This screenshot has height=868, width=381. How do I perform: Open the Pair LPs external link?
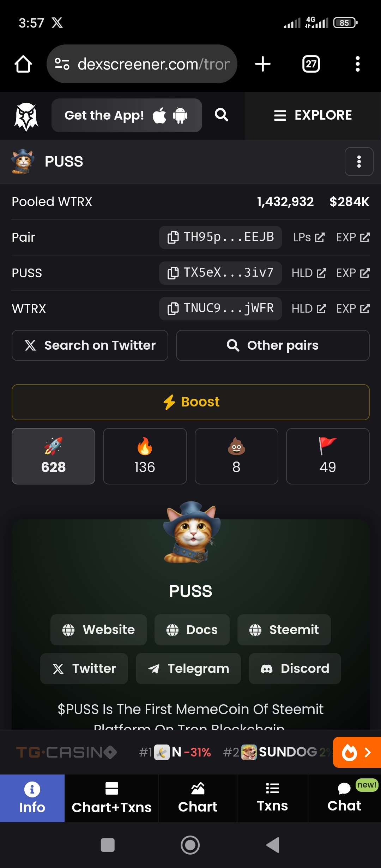pyautogui.click(x=309, y=237)
